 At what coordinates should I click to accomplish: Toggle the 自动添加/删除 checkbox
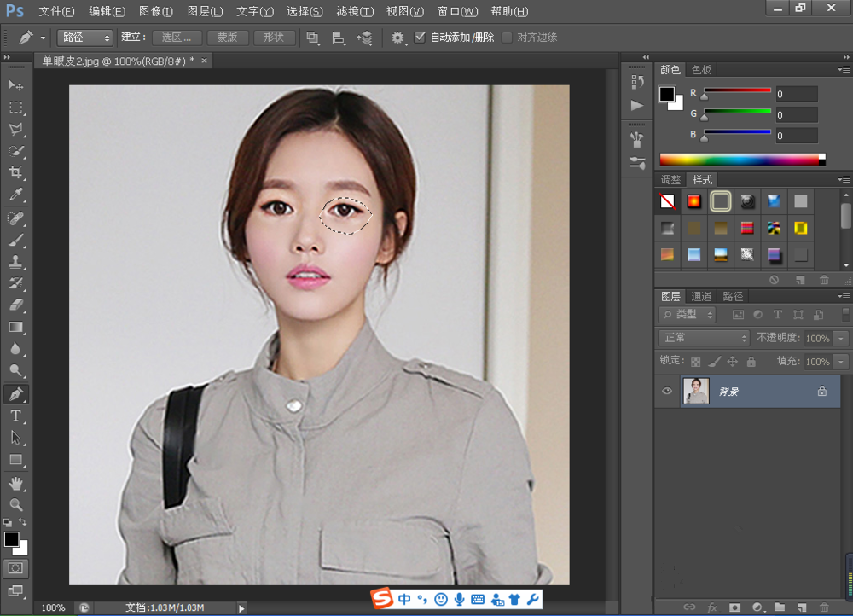tap(420, 38)
